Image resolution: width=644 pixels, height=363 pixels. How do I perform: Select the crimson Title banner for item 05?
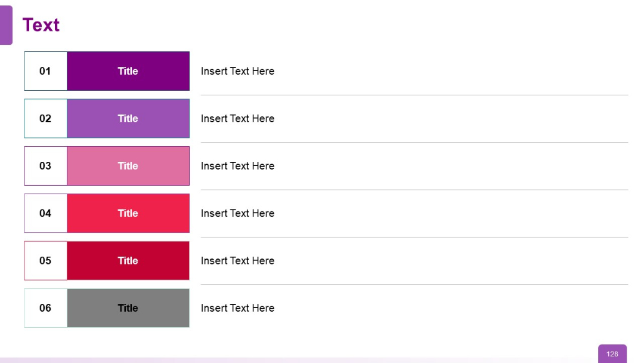point(128,260)
